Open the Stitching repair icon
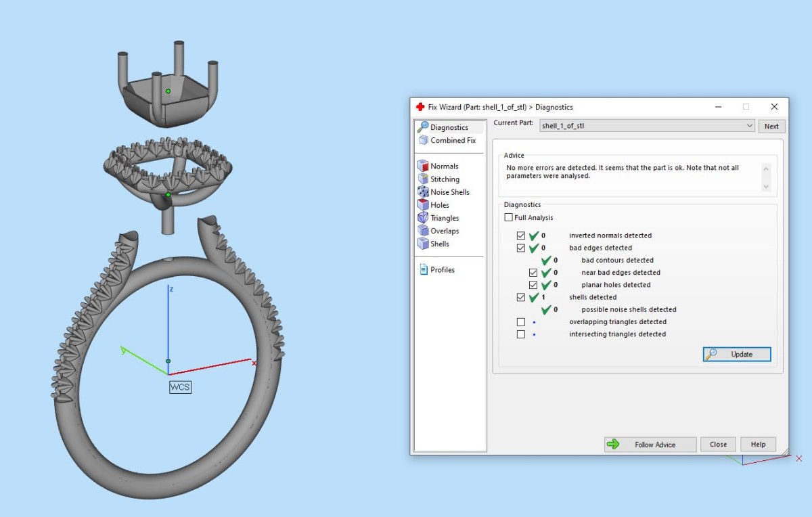The height and width of the screenshot is (517, 812). [423, 179]
